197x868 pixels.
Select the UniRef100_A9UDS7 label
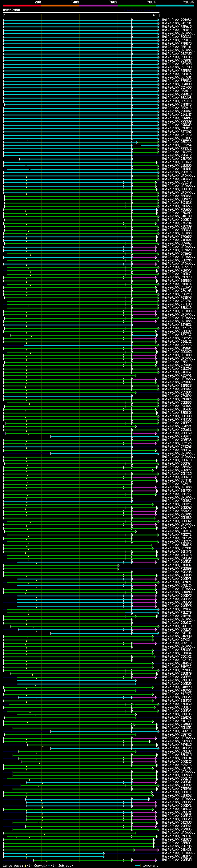pyautogui.click(x=177, y=501)
